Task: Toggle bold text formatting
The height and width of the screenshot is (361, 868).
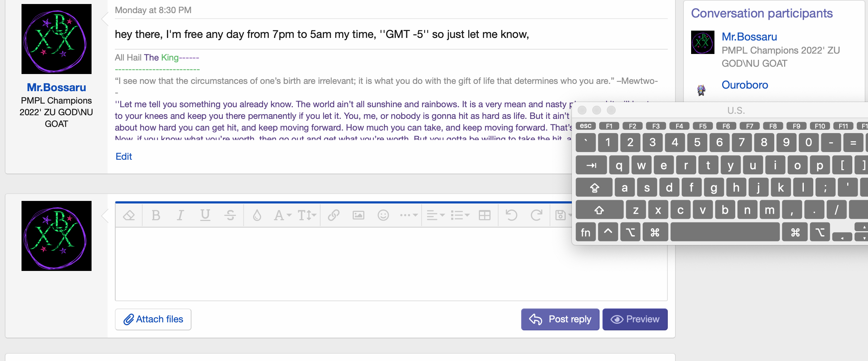Action: tap(156, 215)
